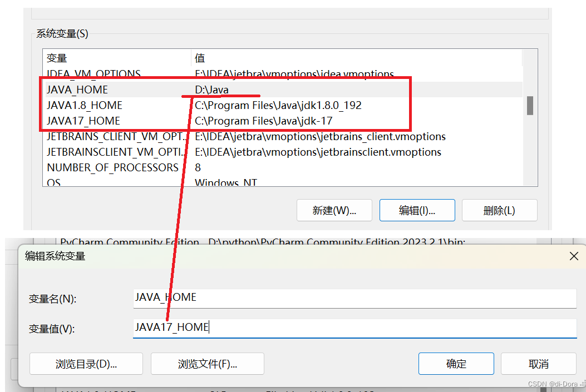Click the value 8 cell
The image size is (586, 392).
coord(198,167)
